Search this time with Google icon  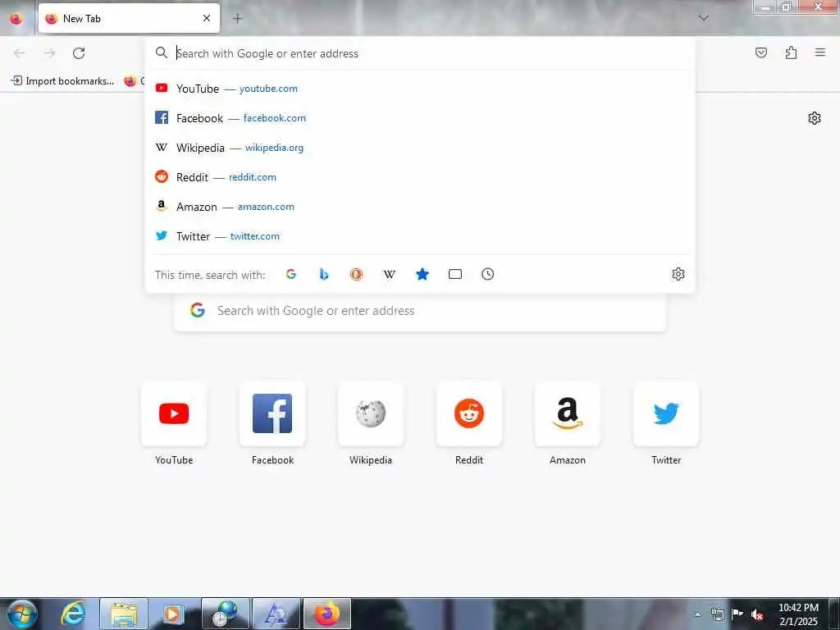[x=291, y=274]
